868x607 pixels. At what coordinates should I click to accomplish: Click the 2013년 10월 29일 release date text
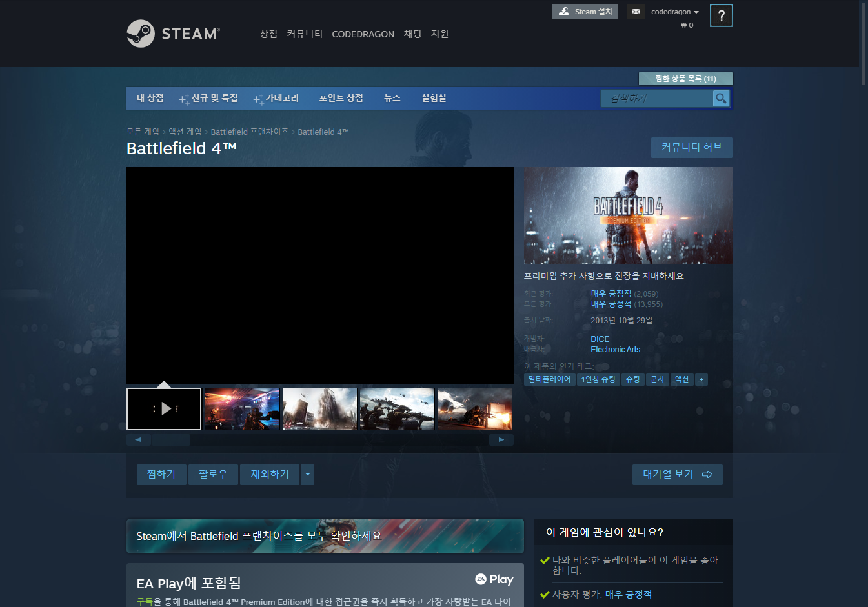click(621, 321)
